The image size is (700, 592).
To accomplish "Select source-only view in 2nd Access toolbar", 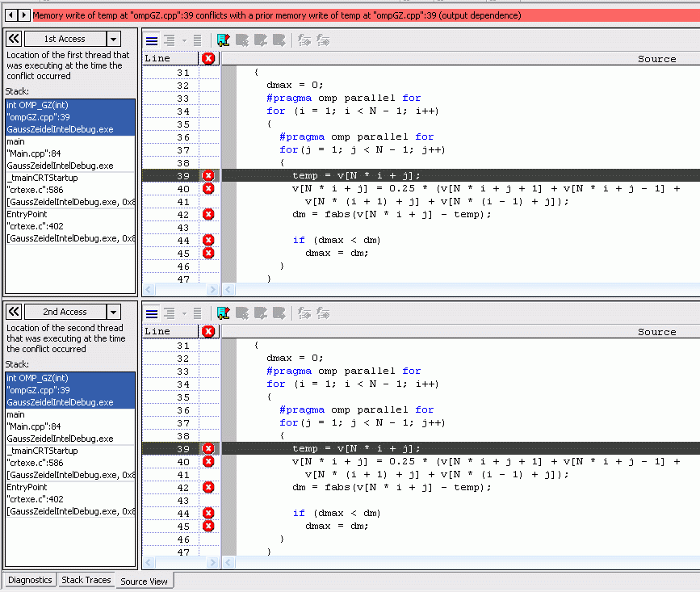I will point(152,314).
